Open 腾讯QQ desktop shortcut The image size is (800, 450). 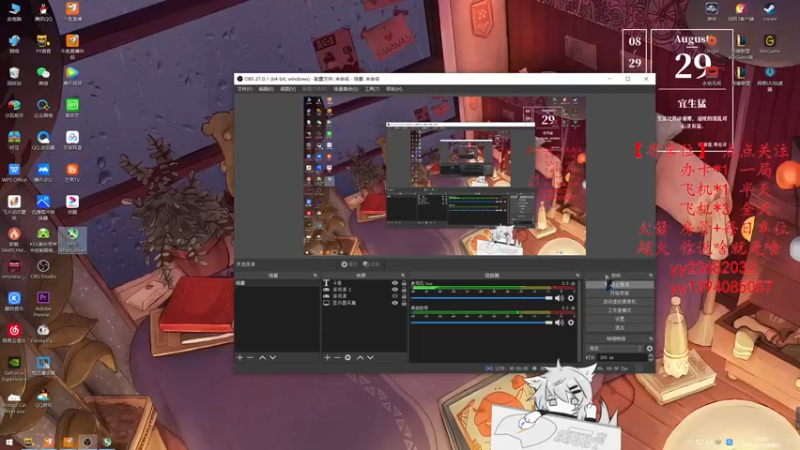point(43,12)
